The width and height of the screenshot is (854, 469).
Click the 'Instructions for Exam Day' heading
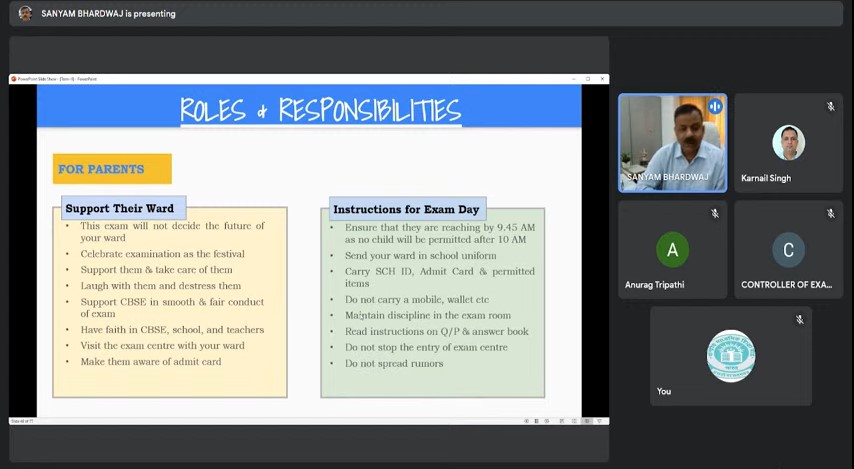[x=406, y=209]
